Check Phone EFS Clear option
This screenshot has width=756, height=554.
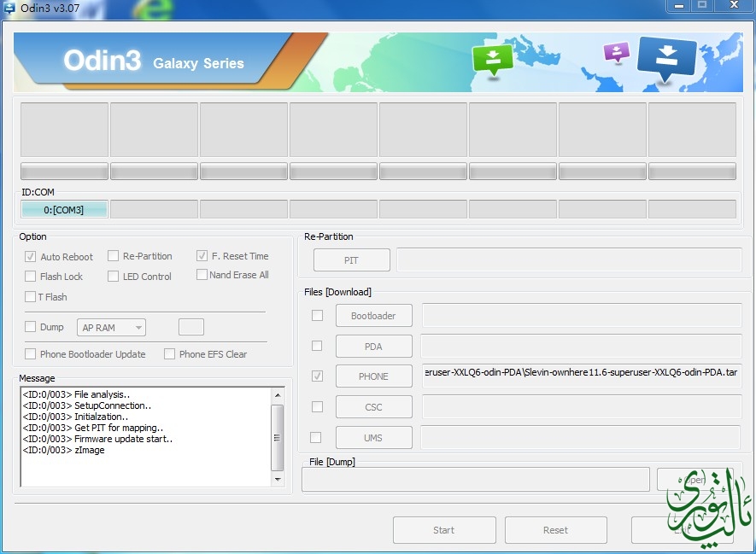tap(169, 354)
